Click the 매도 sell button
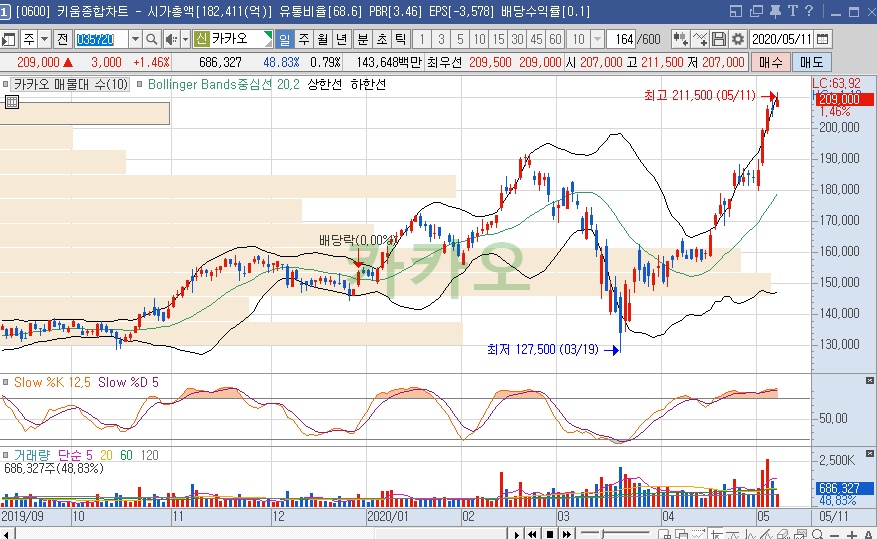 coord(812,62)
